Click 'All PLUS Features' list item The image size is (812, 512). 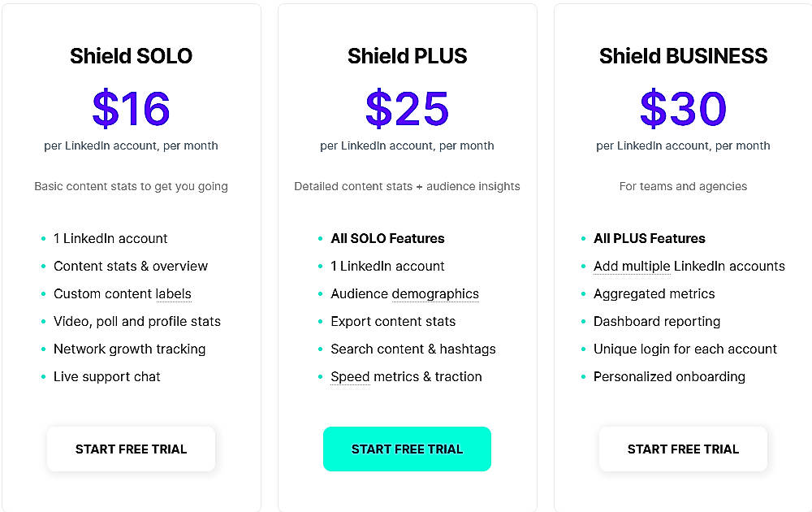649,238
